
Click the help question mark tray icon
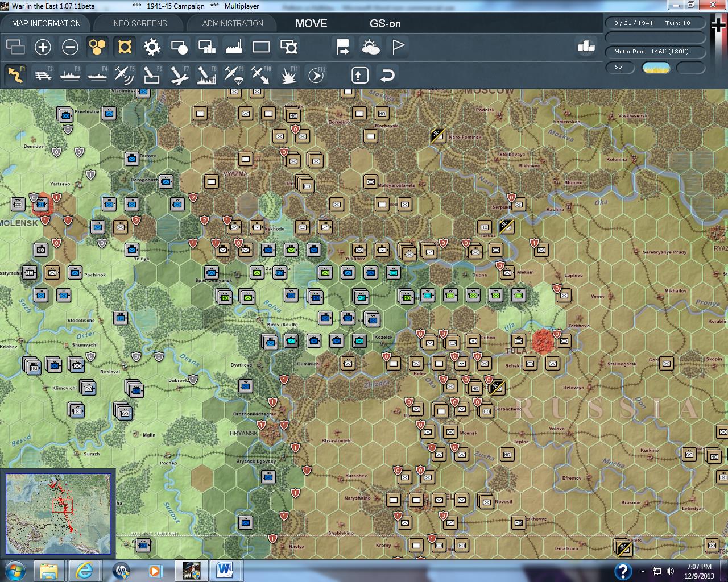point(623,571)
